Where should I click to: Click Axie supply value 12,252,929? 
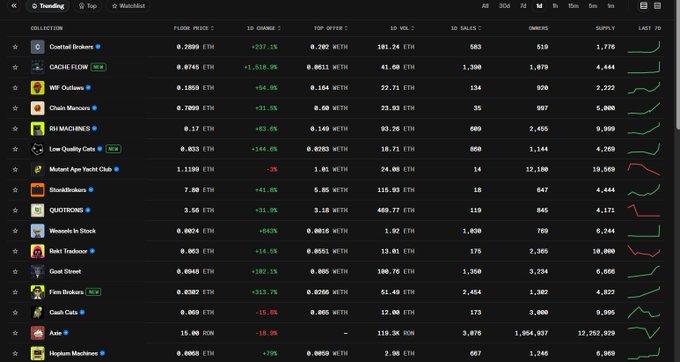point(596,333)
